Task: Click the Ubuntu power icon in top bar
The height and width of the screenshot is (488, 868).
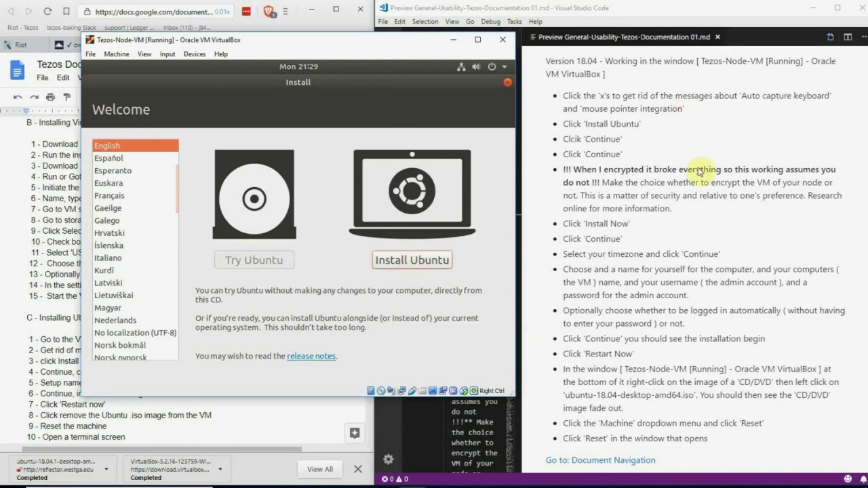Action: (492, 66)
